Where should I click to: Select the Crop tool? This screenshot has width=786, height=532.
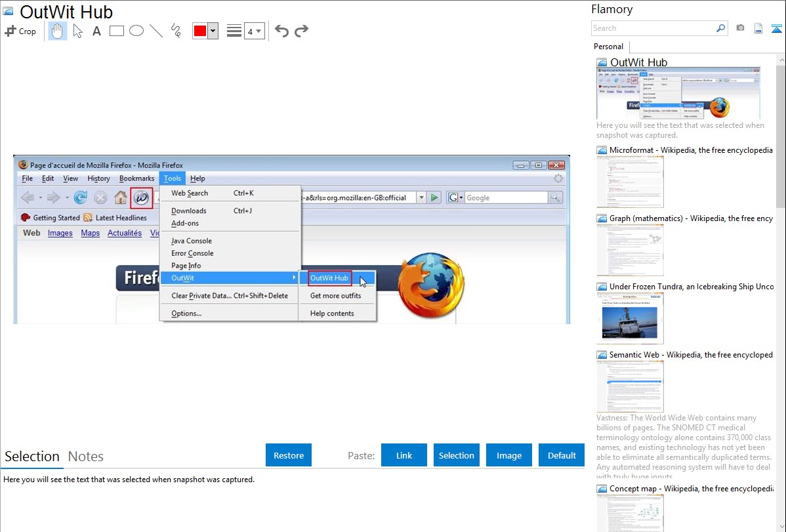[x=20, y=31]
